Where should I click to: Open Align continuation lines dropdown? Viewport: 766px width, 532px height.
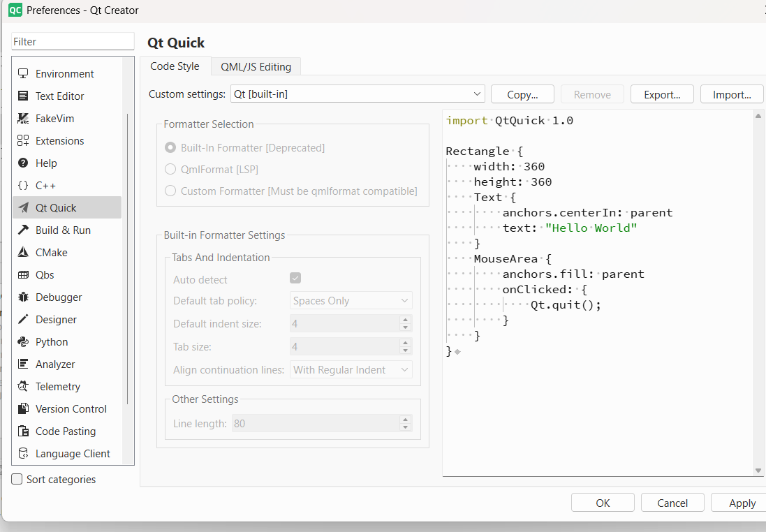[351, 370]
